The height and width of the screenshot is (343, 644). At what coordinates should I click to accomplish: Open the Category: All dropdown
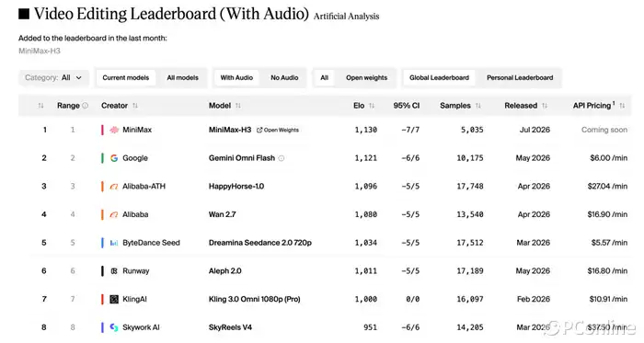click(x=53, y=77)
